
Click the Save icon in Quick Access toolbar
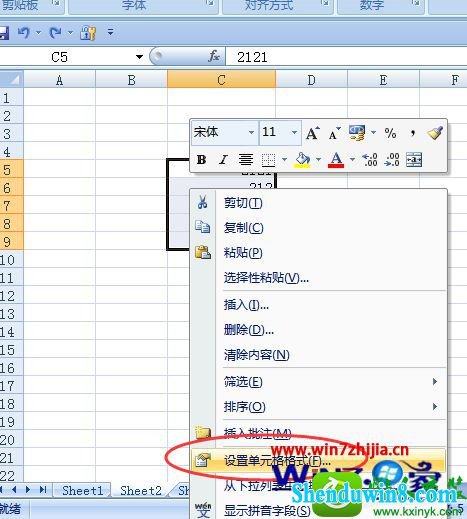click(x=3, y=33)
